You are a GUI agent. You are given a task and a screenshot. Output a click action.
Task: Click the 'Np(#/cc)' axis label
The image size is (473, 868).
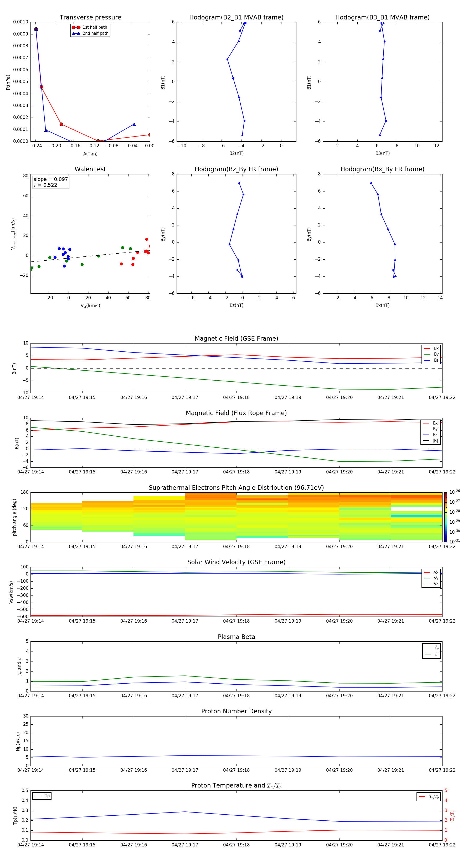pos(18,741)
